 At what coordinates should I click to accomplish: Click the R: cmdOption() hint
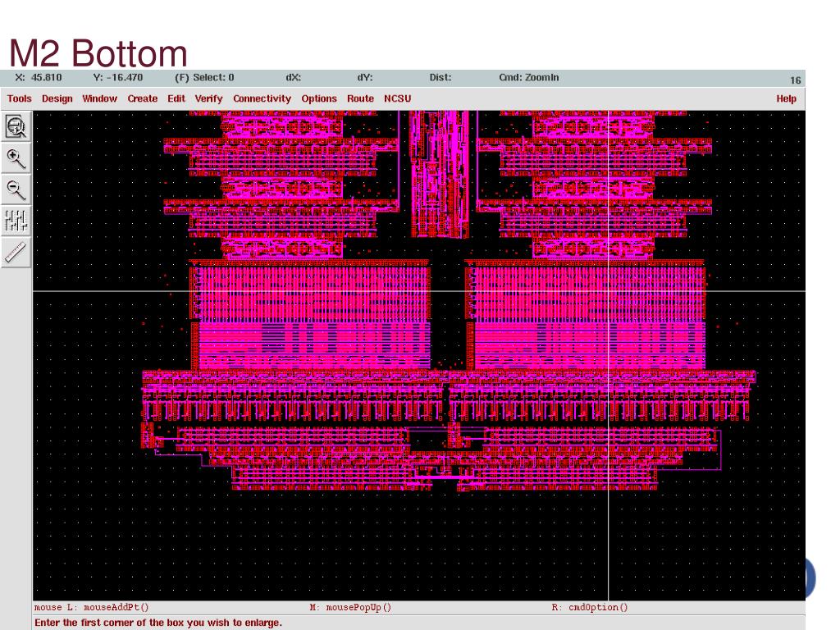590,608
